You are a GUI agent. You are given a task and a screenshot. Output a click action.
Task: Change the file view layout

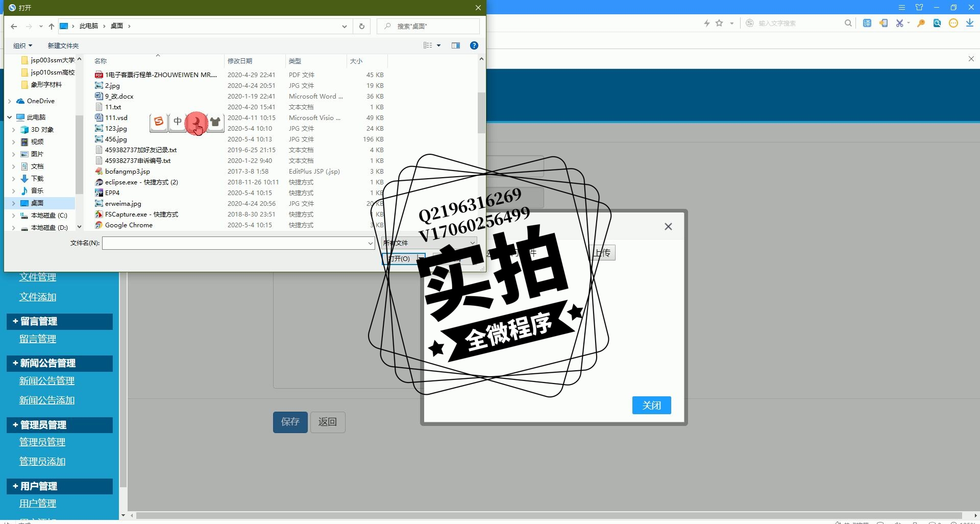(x=428, y=45)
